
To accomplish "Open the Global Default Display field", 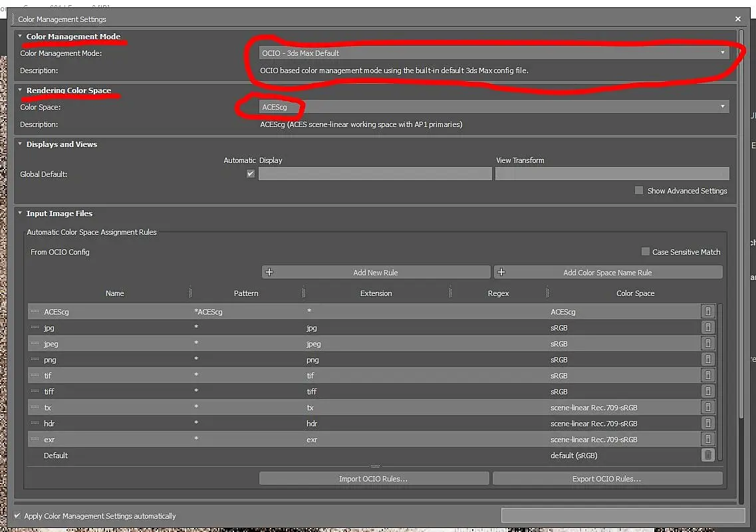I will coord(375,174).
